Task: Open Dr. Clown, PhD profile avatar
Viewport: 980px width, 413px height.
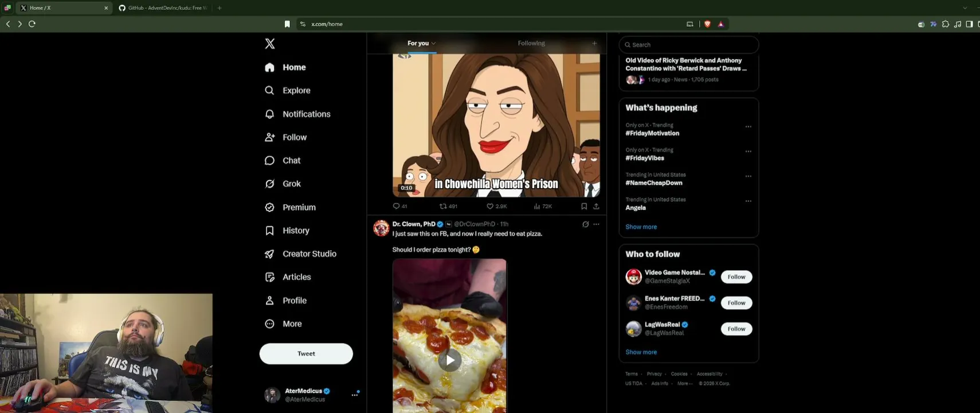Action: 381,228
